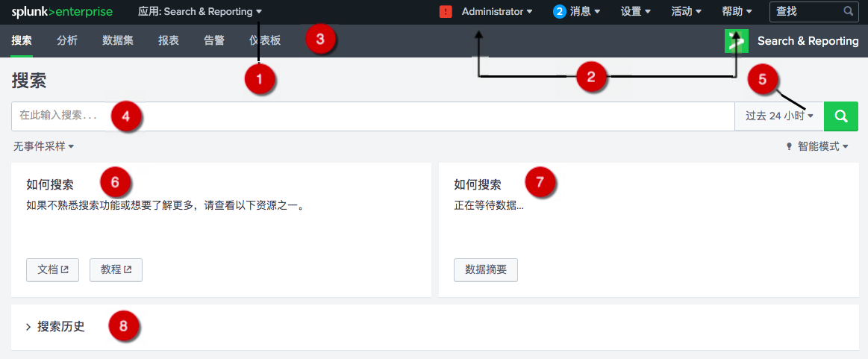Click magnifier icon in the 查找 box
868x359 pixels.
[848, 12]
